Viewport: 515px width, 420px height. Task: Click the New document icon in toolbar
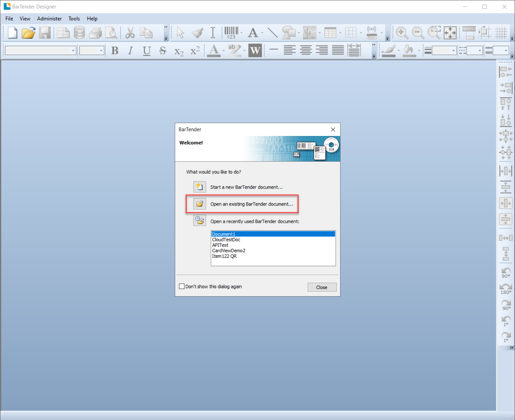[13, 33]
